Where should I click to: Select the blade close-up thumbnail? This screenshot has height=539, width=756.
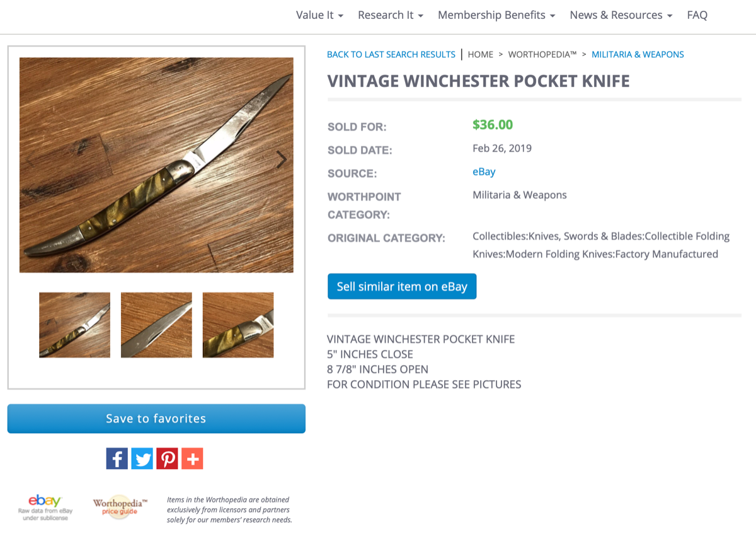point(156,325)
